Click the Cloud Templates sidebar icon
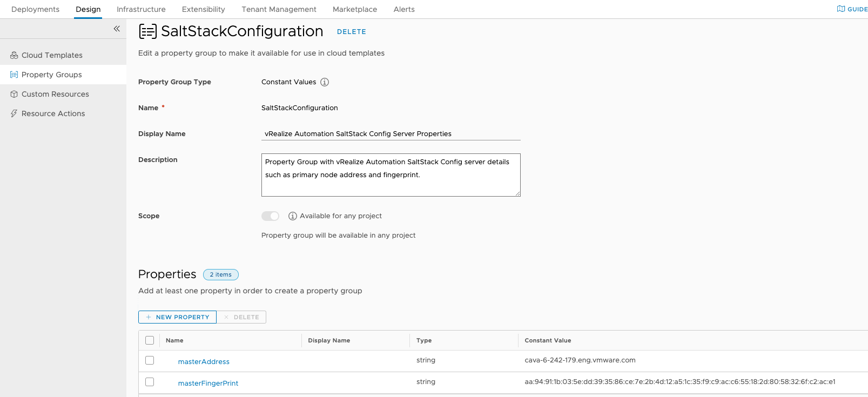This screenshot has width=868, height=397. tap(14, 55)
